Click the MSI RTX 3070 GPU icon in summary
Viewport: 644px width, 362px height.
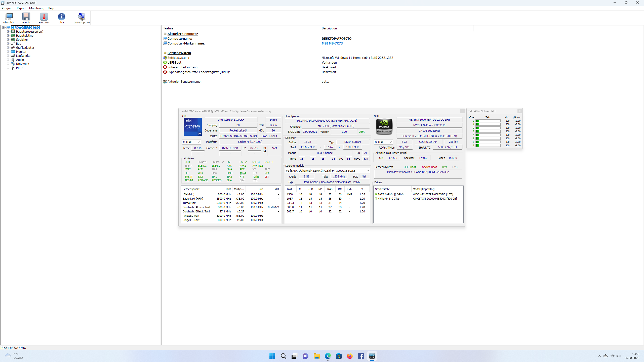click(x=383, y=127)
